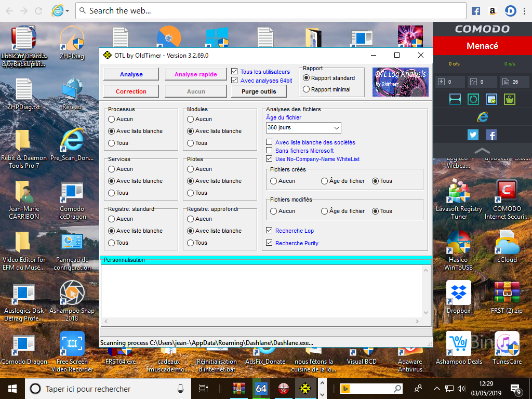This screenshot has height=399, width=532.
Task: Open Task View on the taskbar
Action: 203,389
